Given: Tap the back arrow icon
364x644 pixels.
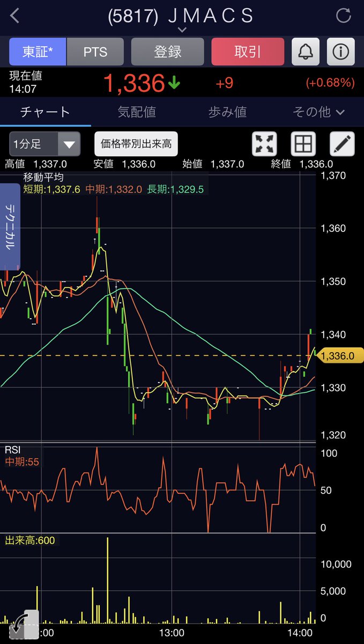Looking at the screenshot, I should [14, 16].
